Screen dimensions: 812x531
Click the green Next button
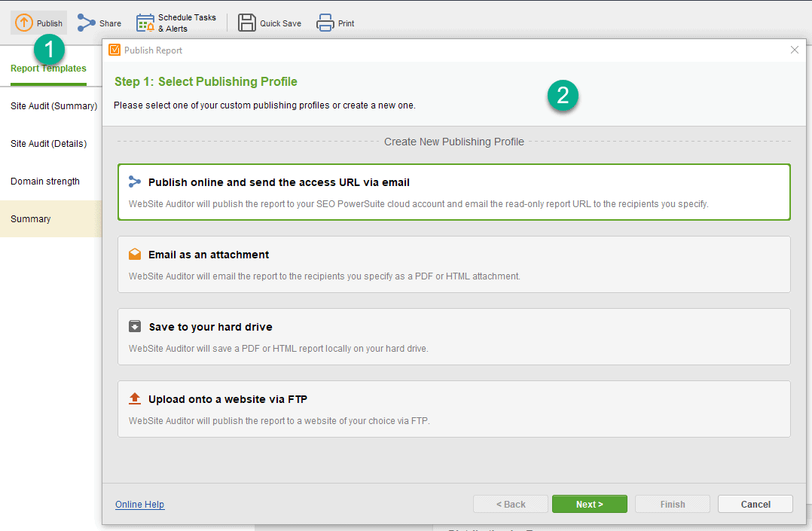pyautogui.click(x=589, y=504)
